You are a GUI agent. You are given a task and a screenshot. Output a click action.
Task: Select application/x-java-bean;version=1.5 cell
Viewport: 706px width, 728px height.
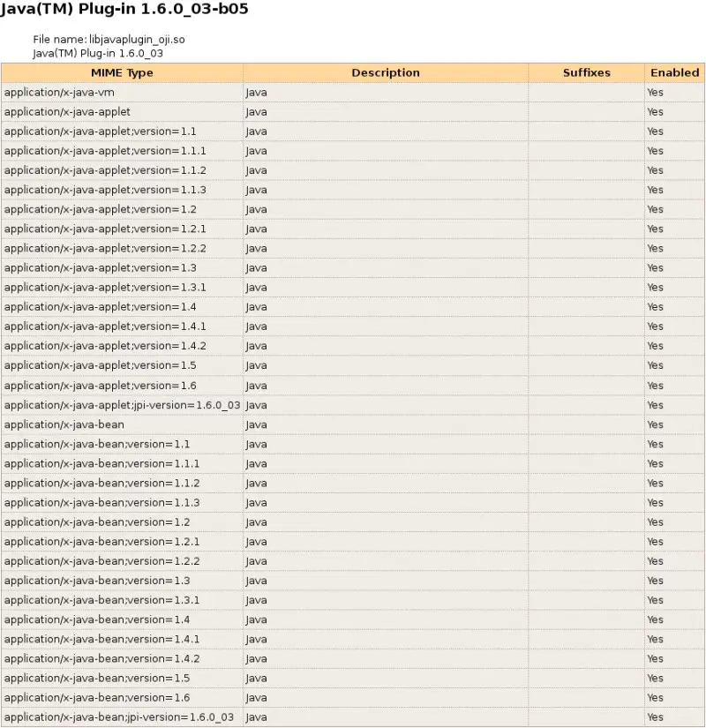pyautogui.click(x=122, y=678)
